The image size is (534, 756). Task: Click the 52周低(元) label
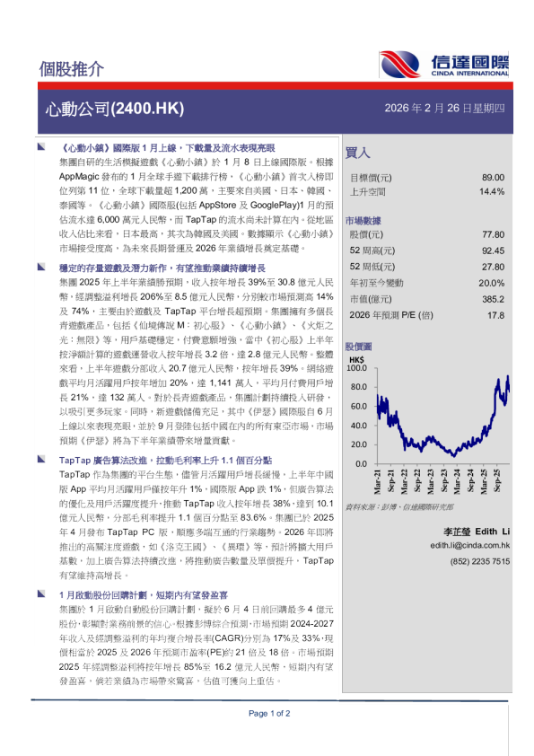tap(372, 267)
